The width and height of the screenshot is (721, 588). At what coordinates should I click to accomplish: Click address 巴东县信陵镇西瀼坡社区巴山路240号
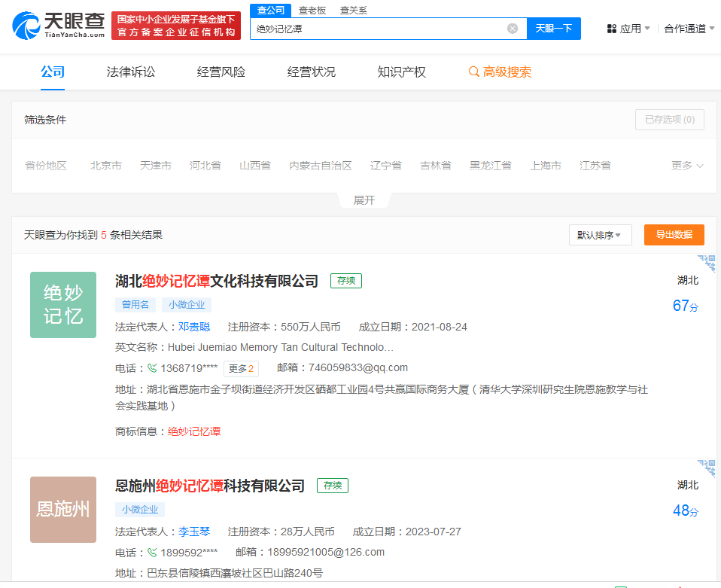tap(235, 573)
